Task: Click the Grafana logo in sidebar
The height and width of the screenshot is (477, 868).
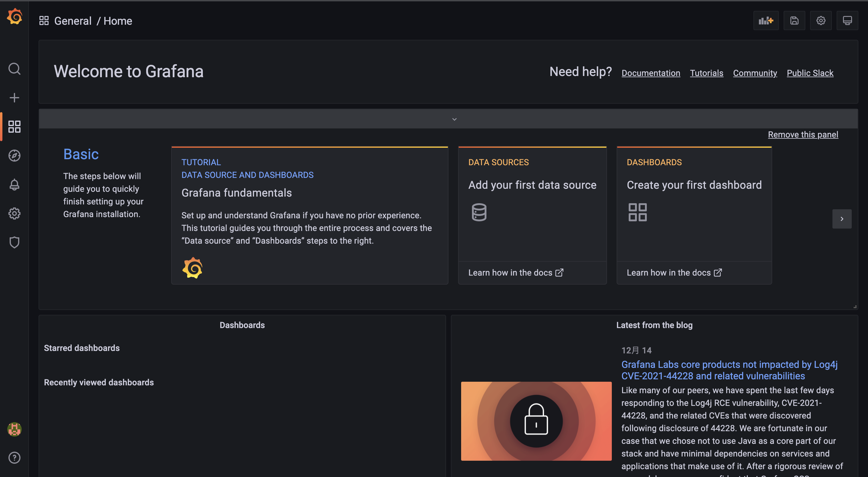Action: pyautogui.click(x=14, y=17)
